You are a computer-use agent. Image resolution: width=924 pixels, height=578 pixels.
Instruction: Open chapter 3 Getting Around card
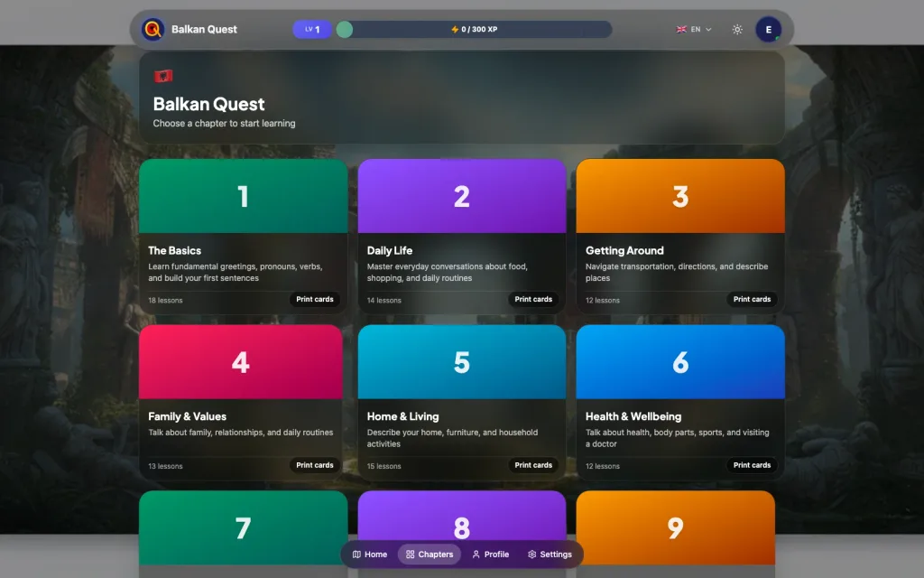coord(680,236)
